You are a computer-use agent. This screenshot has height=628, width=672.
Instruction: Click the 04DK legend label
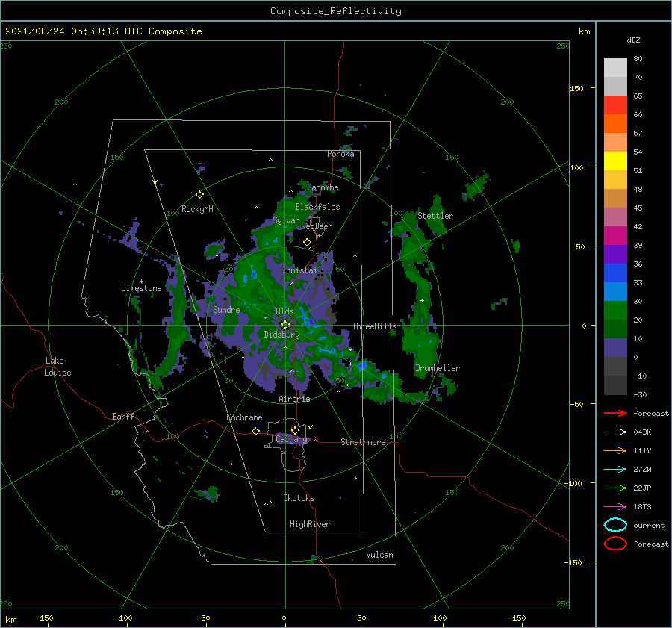coord(642,432)
